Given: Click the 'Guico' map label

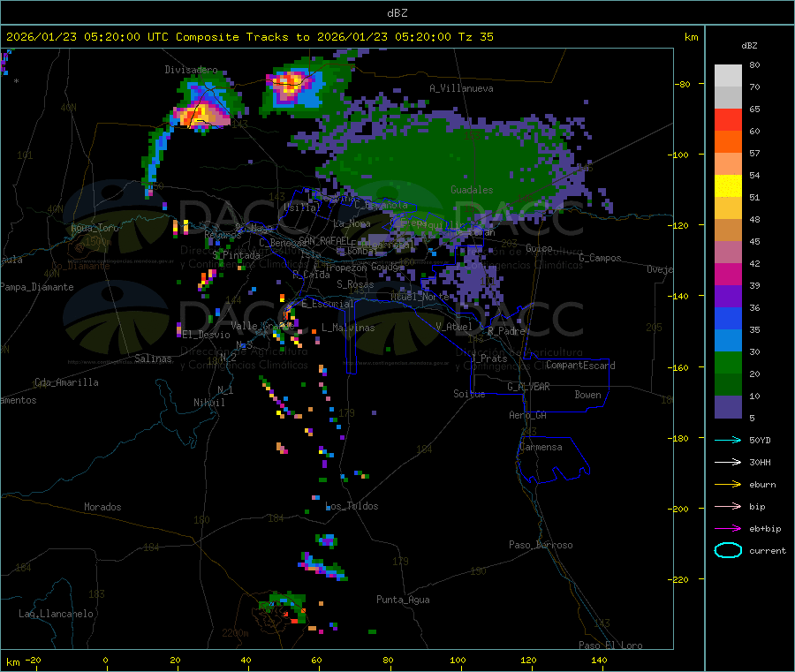Looking at the screenshot, I should 539,248.
